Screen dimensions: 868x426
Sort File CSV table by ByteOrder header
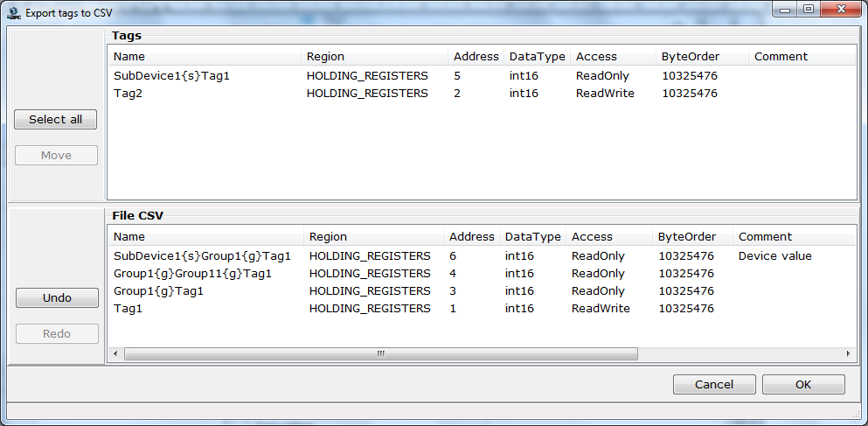click(x=692, y=237)
